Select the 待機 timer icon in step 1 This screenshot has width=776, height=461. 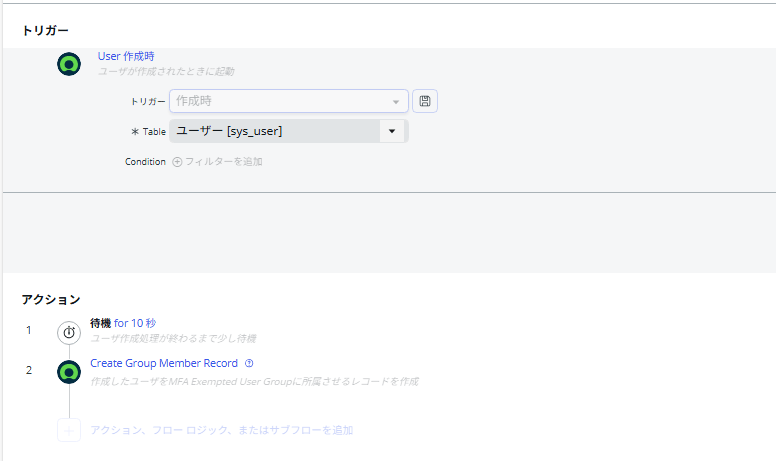[69, 332]
